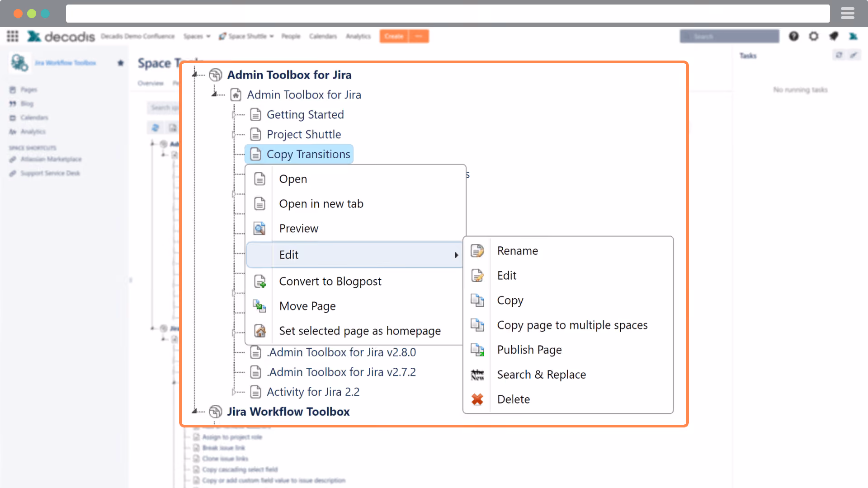Image resolution: width=868 pixels, height=488 pixels.
Task: Open the browser hamburger menu
Action: [848, 14]
